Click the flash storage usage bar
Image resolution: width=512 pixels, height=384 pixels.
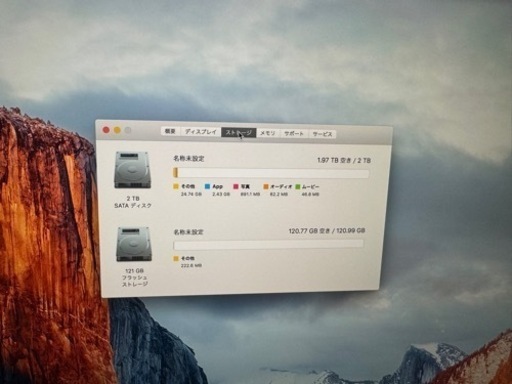pos(269,245)
